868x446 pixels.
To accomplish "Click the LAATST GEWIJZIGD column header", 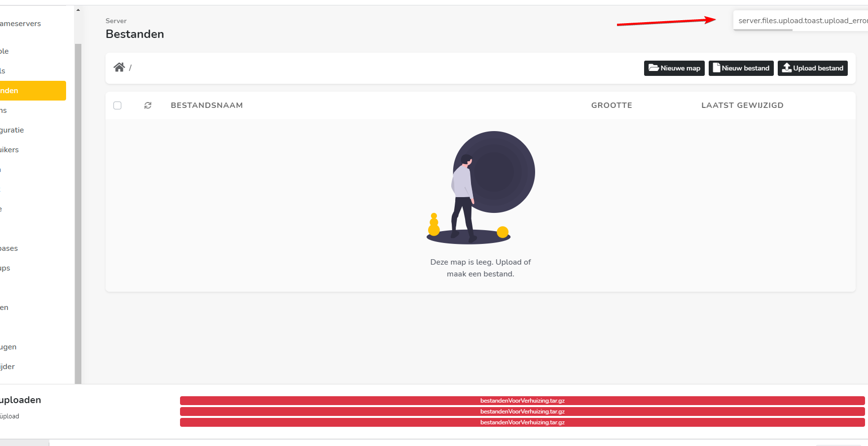I will [742, 105].
